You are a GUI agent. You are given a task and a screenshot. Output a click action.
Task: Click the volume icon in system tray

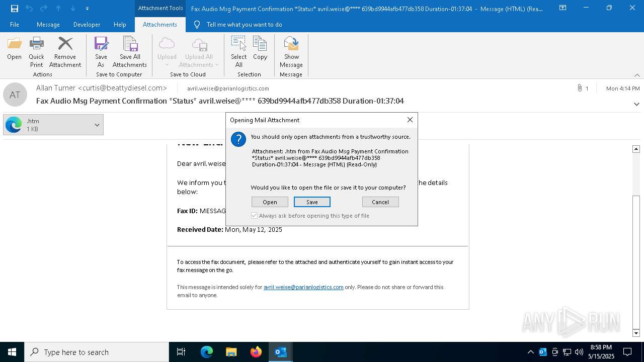click(579, 352)
